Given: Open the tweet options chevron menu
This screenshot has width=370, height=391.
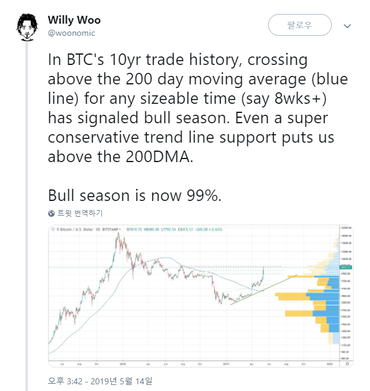Looking at the screenshot, I should pyautogui.click(x=347, y=26).
